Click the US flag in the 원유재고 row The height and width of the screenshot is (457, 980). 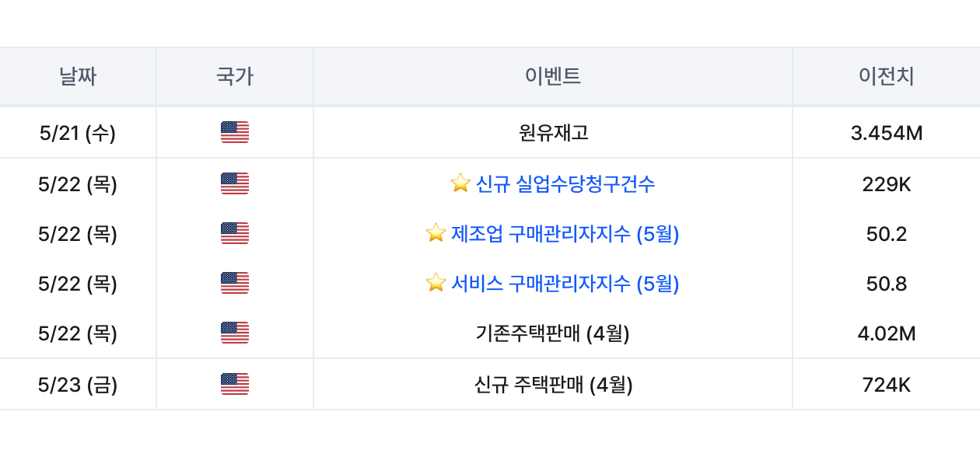point(235,133)
